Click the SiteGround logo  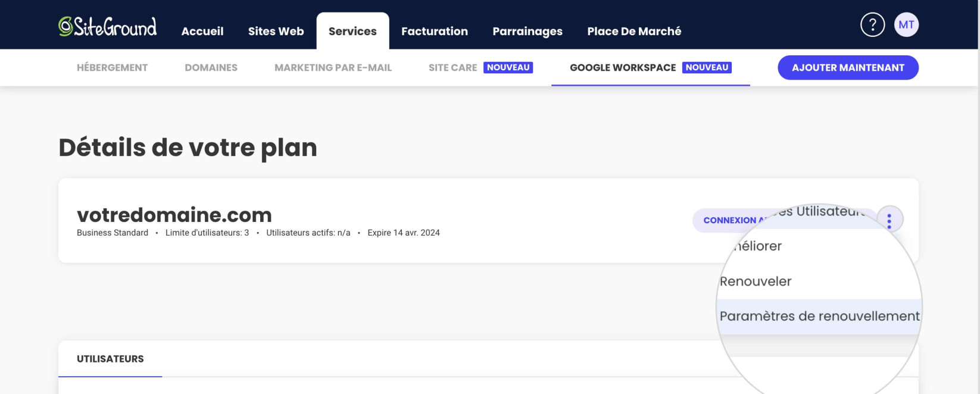pyautogui.click(x=108, y=27)
